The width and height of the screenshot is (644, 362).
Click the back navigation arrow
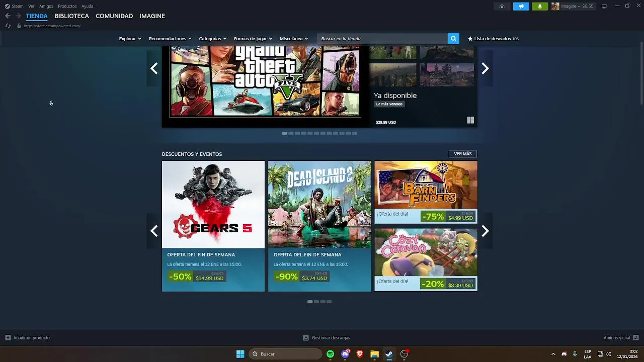[x=8, y=16]
